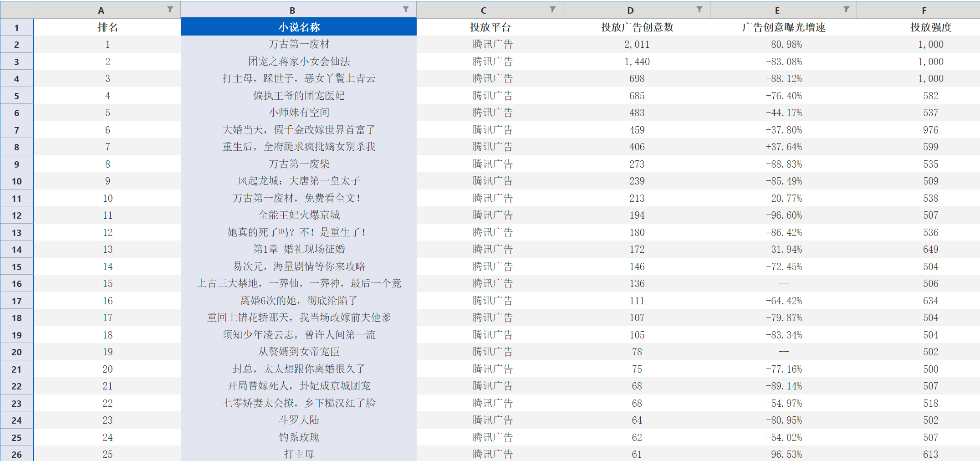This screenshot has width=980, height=461.
Task: Click the value 2,011 in column D
Action: [x=637, y=44]
